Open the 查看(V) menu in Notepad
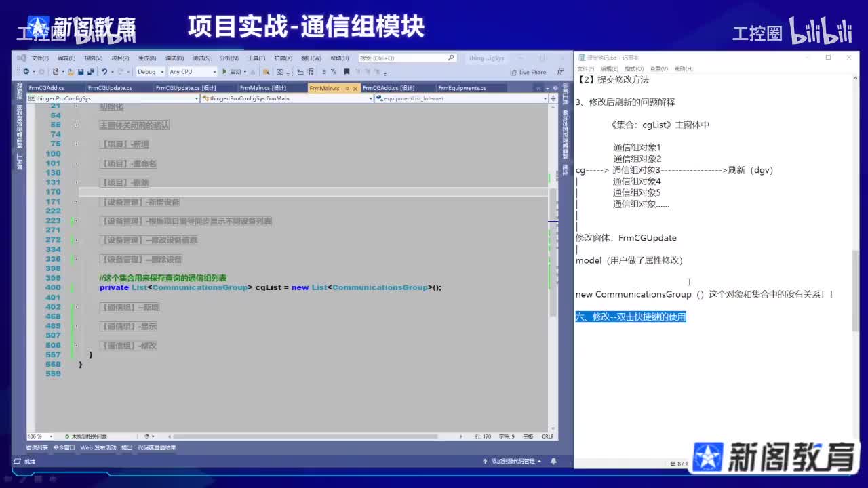The width and height of the screenshot is (868, 488). (x=659, y=68)
